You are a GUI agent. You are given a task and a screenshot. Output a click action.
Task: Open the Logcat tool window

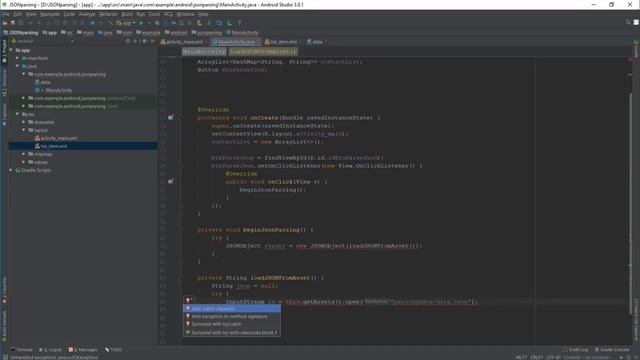[50, 350]
